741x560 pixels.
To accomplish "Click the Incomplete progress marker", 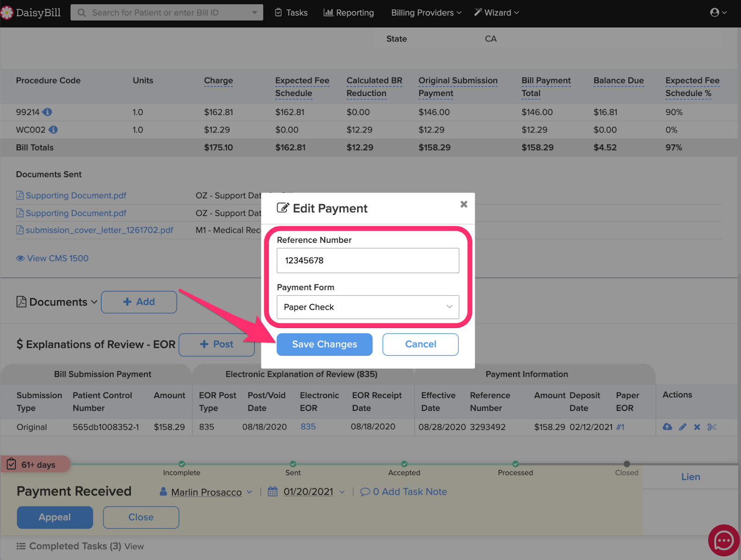I will pyautogui.click(x=182, y=464).
